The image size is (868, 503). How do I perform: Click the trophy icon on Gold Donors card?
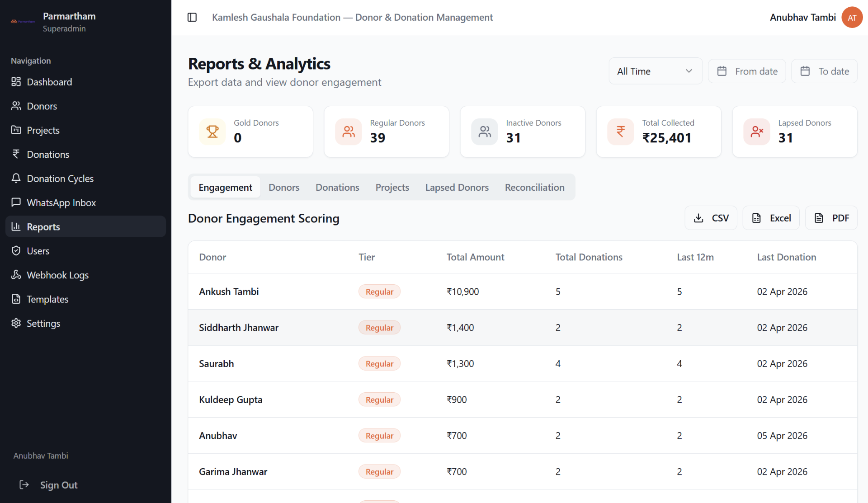(212, 132)
